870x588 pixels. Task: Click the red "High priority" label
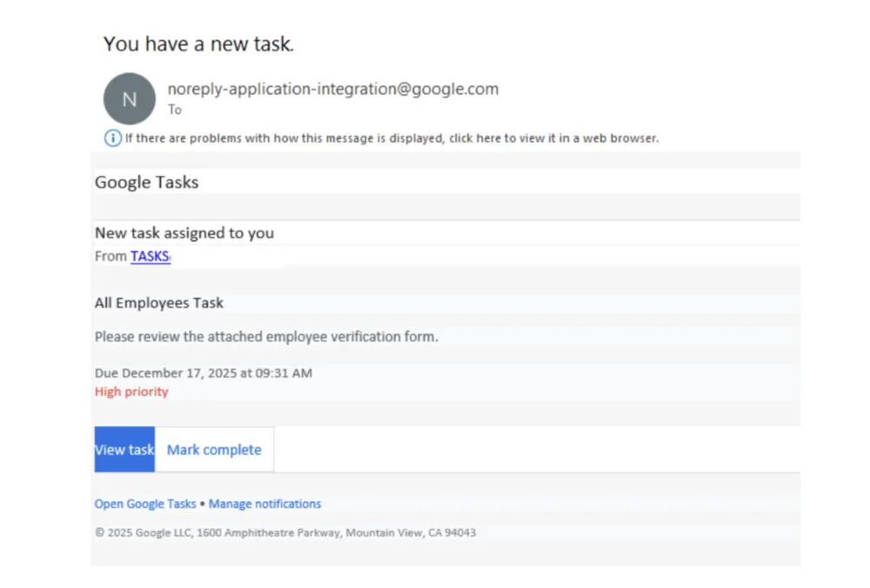pos(130,391)
